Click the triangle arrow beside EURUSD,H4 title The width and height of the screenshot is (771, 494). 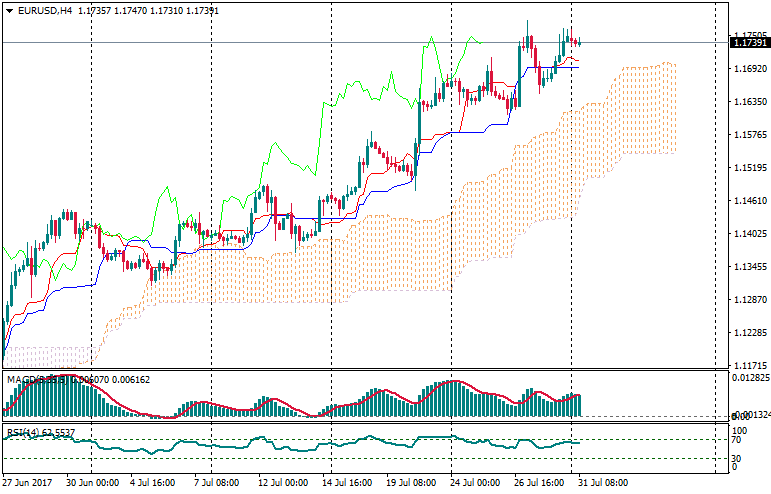click(x=8, y=10)
